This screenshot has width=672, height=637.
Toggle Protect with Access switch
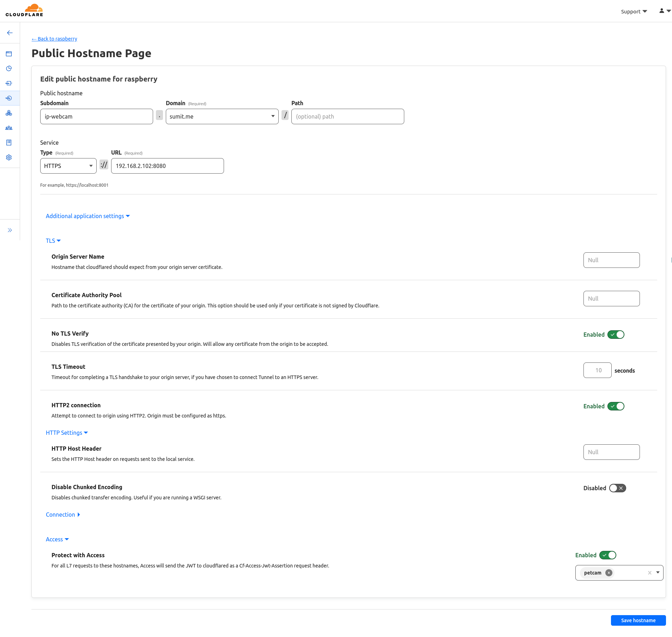[x=608, y=555]
